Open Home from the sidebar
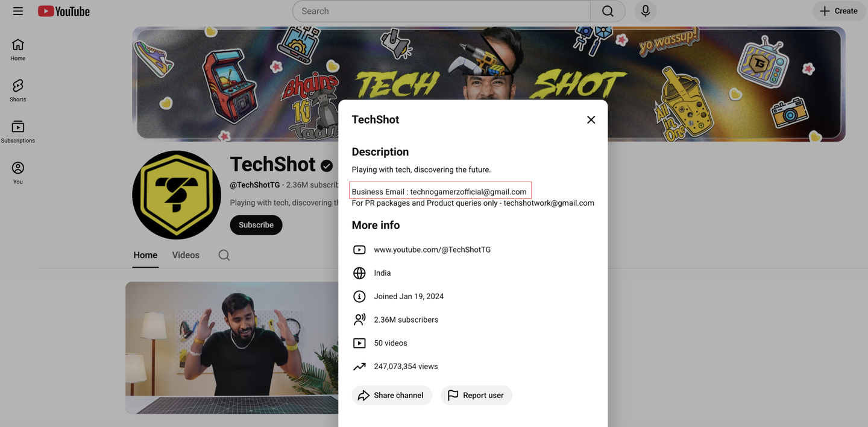The image size is (868, 427). pyautogui.click(x=18, y=49)
